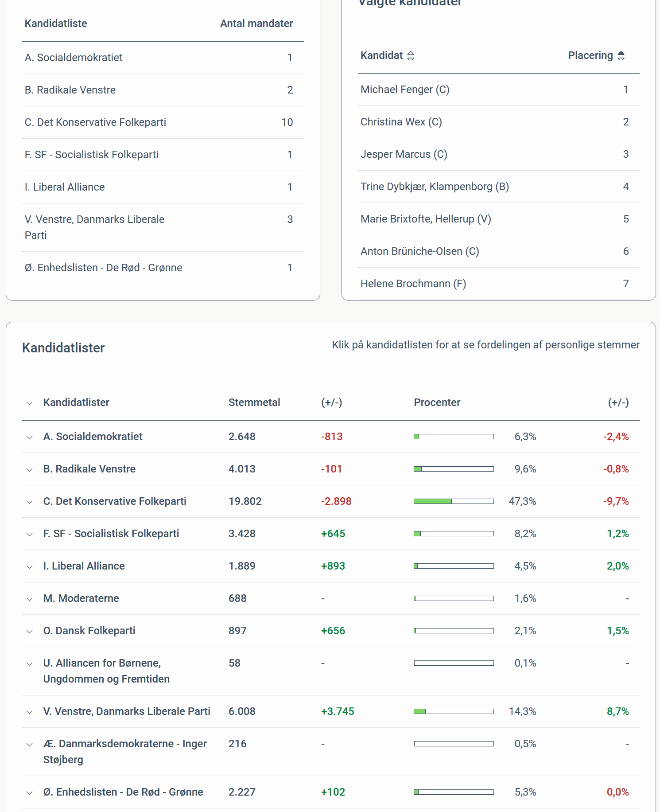Viewport: 660px width, 812px height.
Task: Open U. Alliancen for Børnene party list
Action: click(30, 664)
